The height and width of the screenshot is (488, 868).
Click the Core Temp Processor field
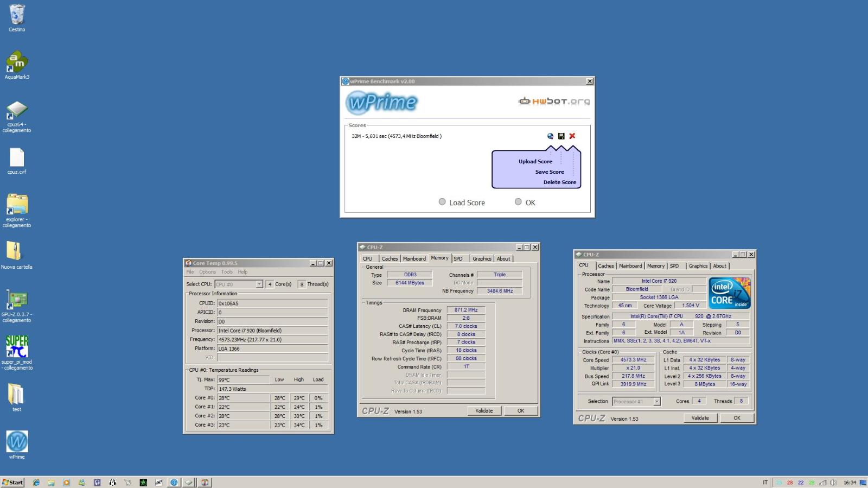tap(272, 331)
